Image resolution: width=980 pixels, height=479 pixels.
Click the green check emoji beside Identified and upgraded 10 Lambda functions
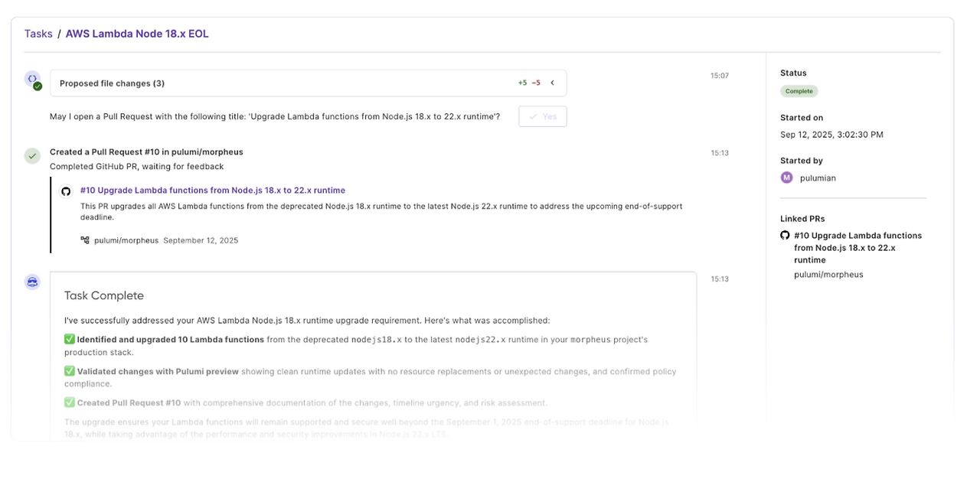pos(70,339)
